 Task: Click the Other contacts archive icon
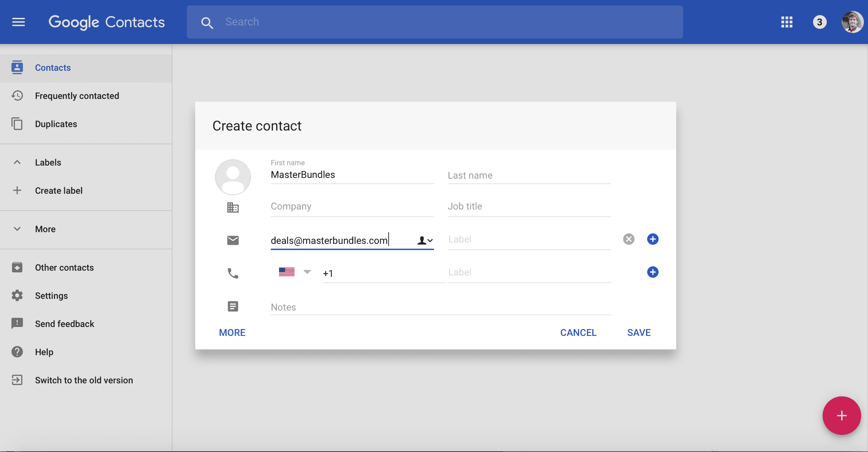pyautogui.click(x=17, y=267)
